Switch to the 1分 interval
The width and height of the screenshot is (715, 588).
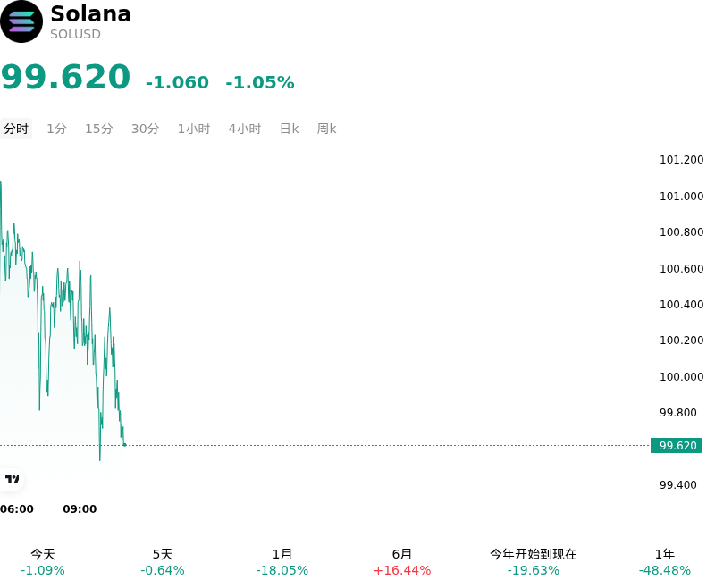point(56,129)
